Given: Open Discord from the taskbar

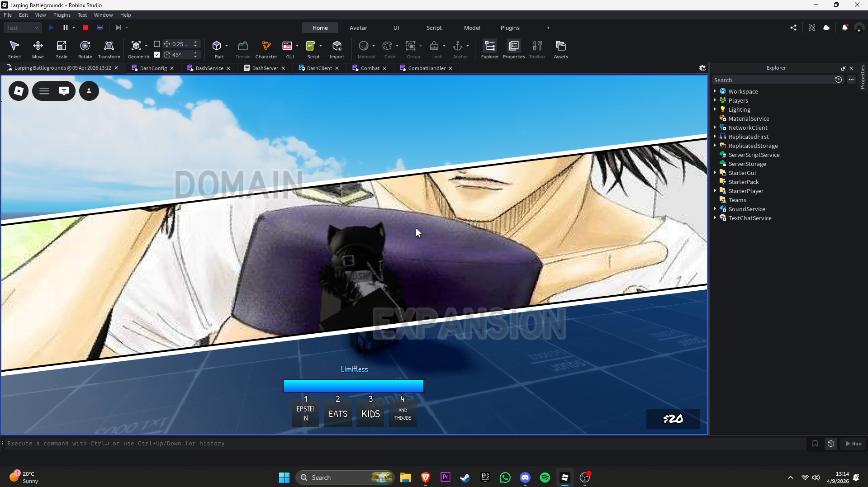Looking at the screenshot, I should tap(525, 478).
